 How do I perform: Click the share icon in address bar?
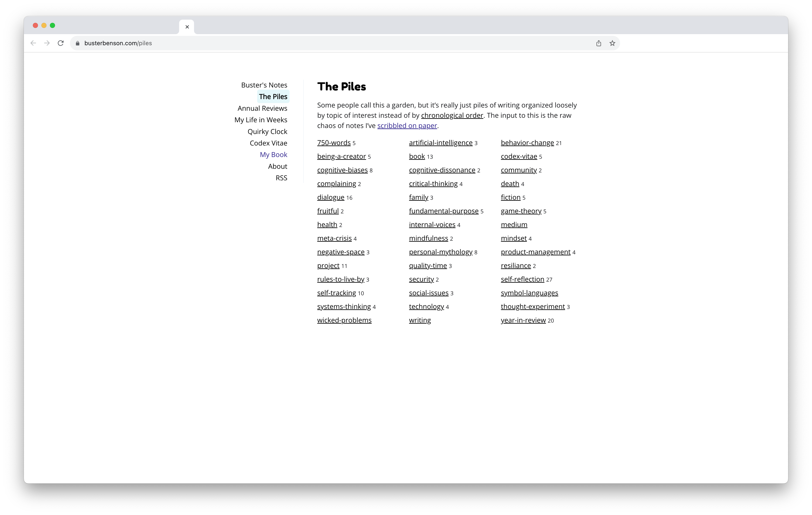point(599,43)
